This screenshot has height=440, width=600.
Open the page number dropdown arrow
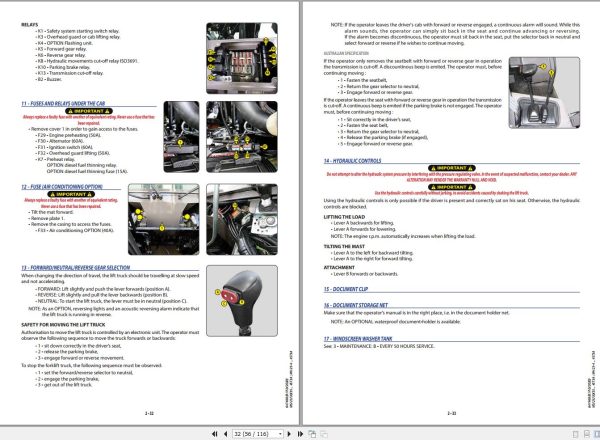coord(280,434)
